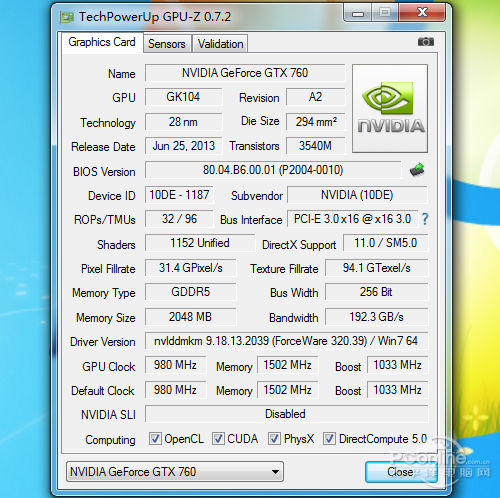Screen dimensions: 500x498
Task: Click the Default Clock row Memory 1502 MHz
Action: tap(287, 390)
